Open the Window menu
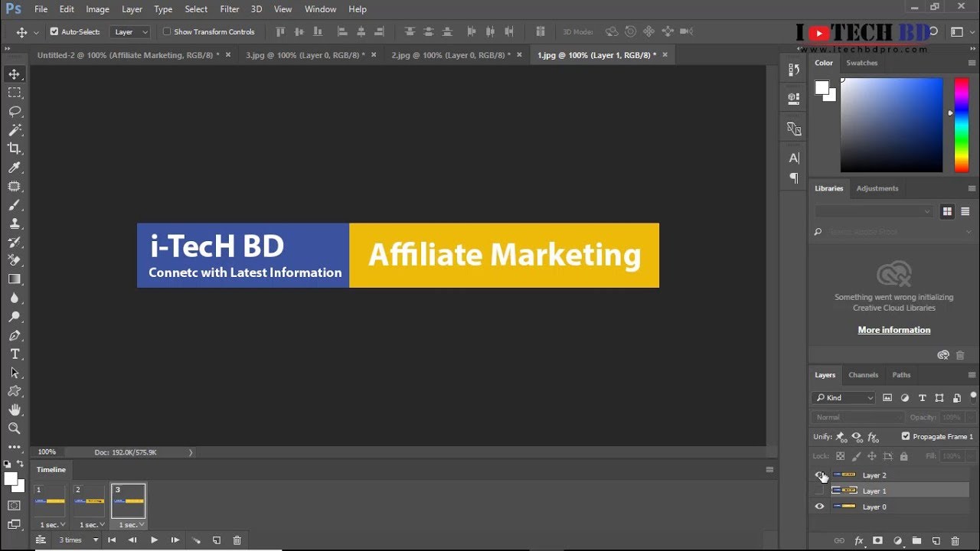The image size is (980, 551). [320, 9]
